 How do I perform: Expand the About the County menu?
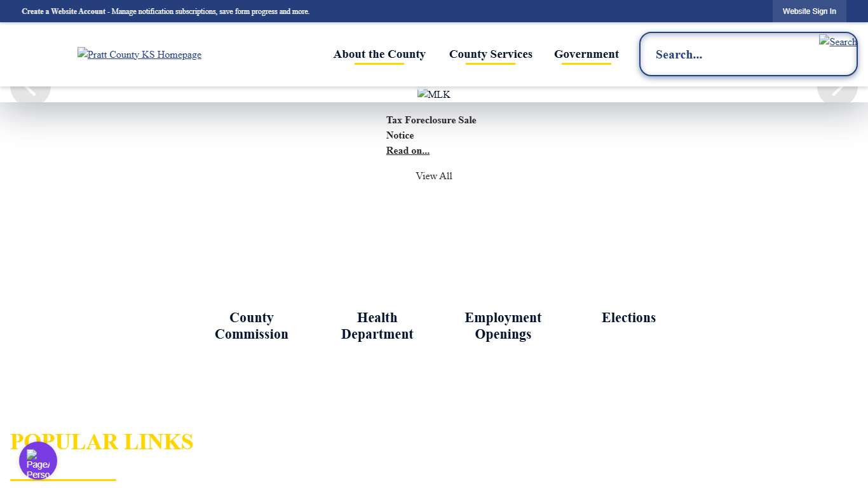click(379, 55)
